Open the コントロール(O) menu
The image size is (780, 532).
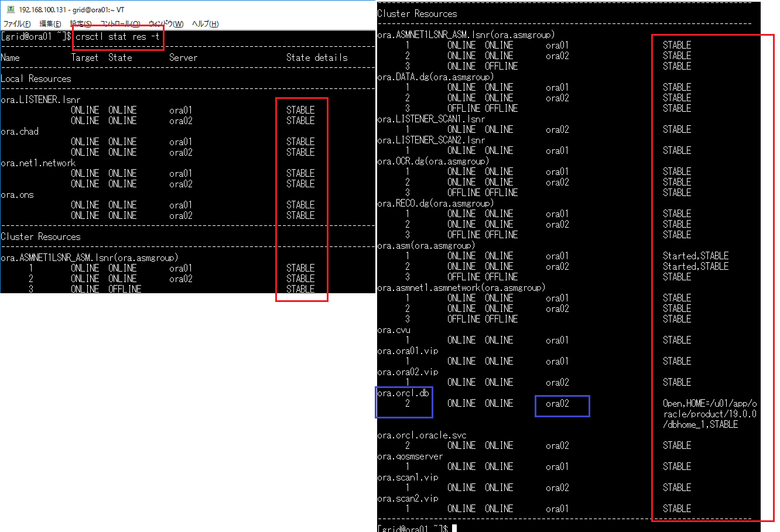[120, 24]
